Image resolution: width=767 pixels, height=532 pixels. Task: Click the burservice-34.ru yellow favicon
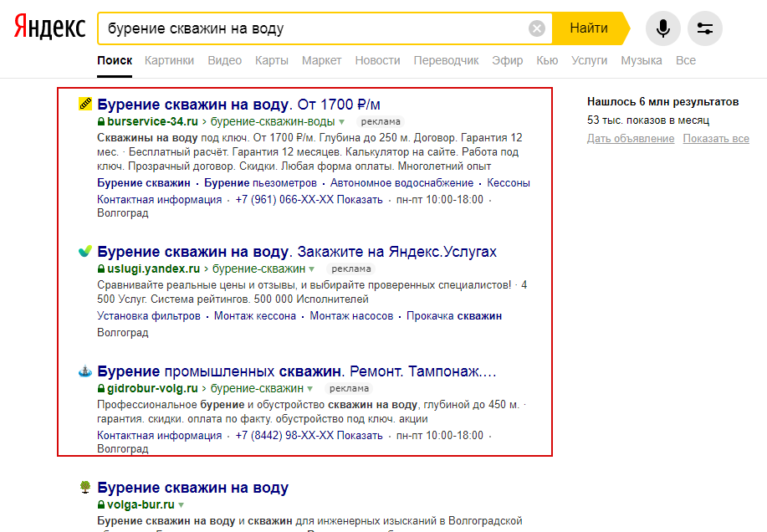point(85,104)
